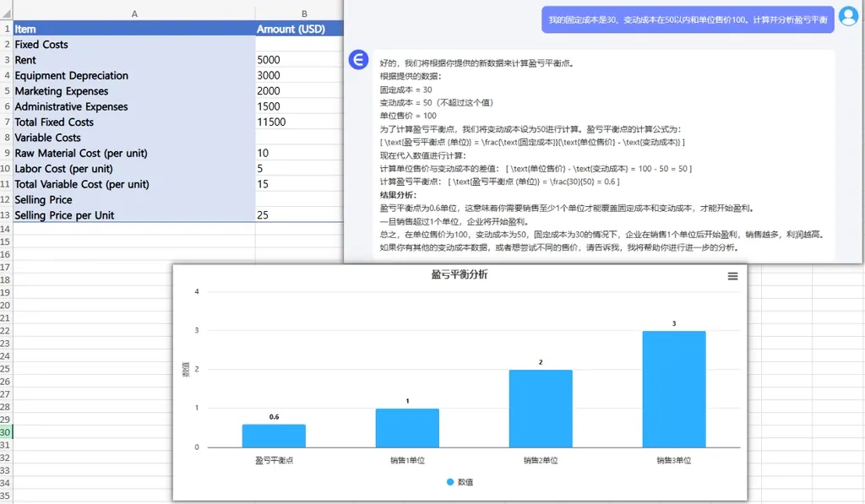Click the user profile avatar
This screenshot has height=504, width=865.
848,17
